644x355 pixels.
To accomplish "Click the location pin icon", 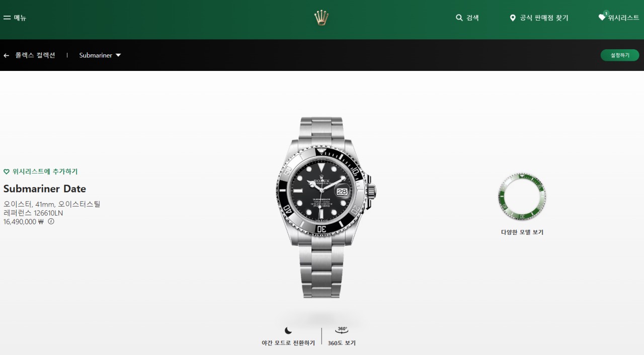I will pos(513,18).
